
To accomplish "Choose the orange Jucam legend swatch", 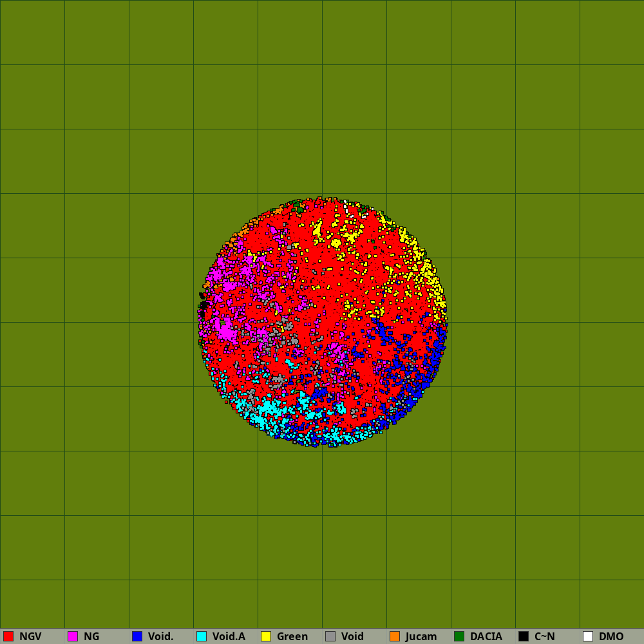I will click(x=395, y=636).
